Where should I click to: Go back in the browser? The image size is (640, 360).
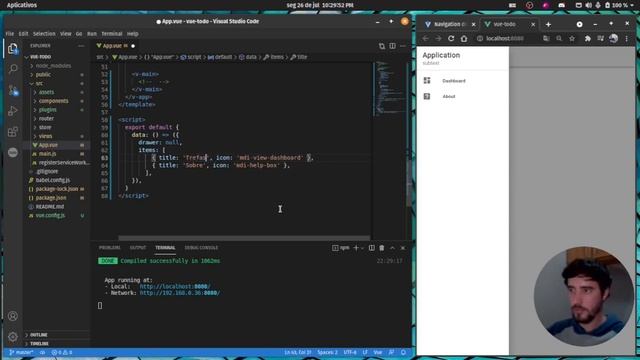426,38
